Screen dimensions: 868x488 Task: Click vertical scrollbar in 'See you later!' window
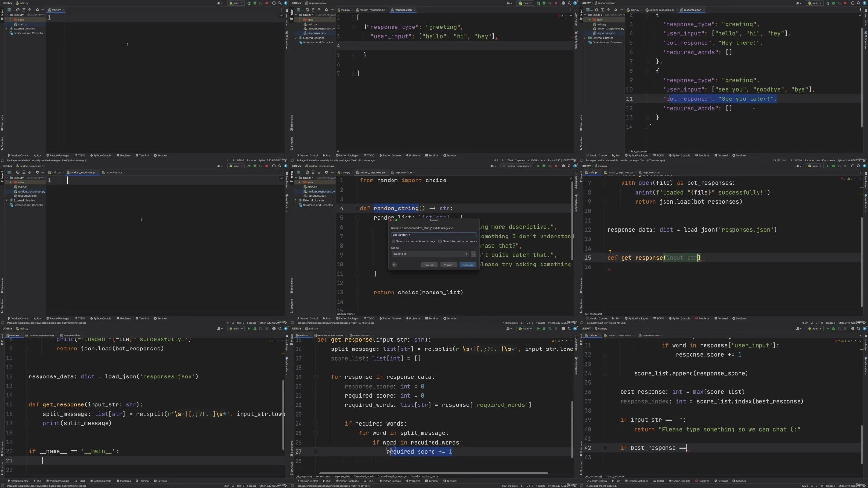pyautogui.click(x=862, y=78)
